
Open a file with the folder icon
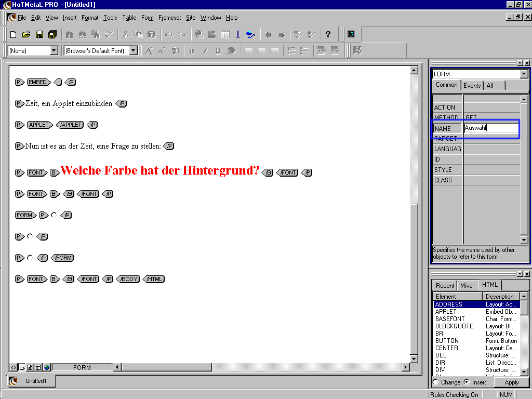tap(26, 35)
